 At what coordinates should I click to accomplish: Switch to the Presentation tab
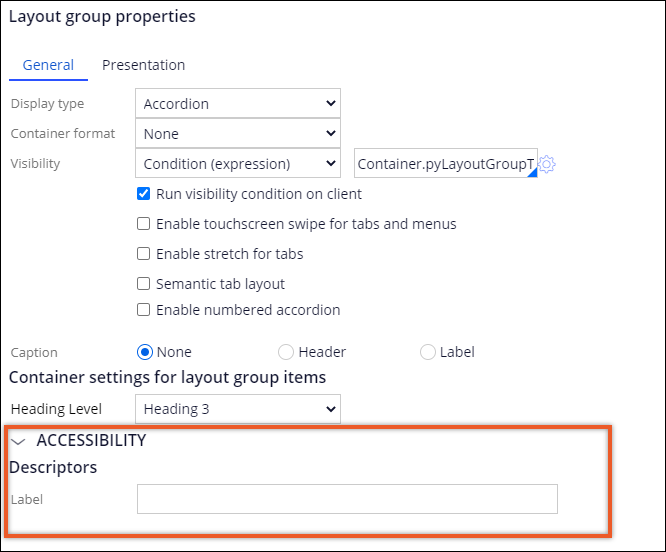(143, 65)
